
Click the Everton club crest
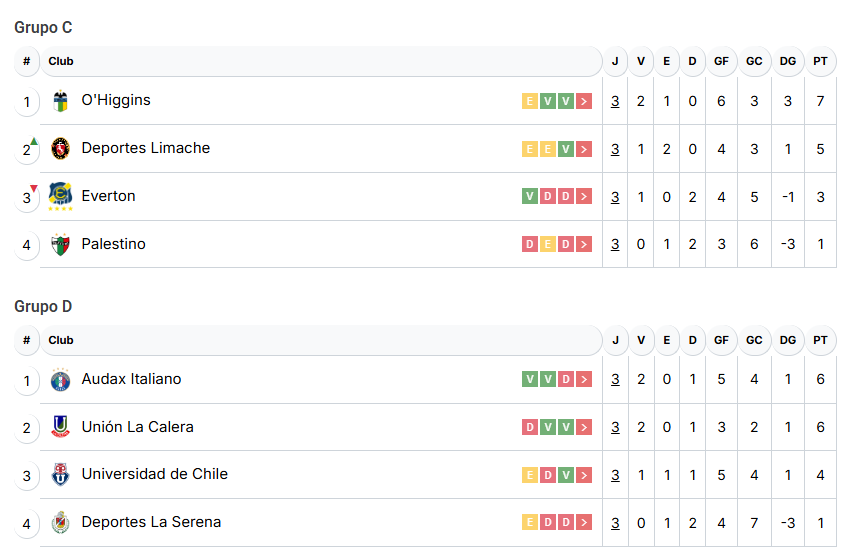point(61,196)
